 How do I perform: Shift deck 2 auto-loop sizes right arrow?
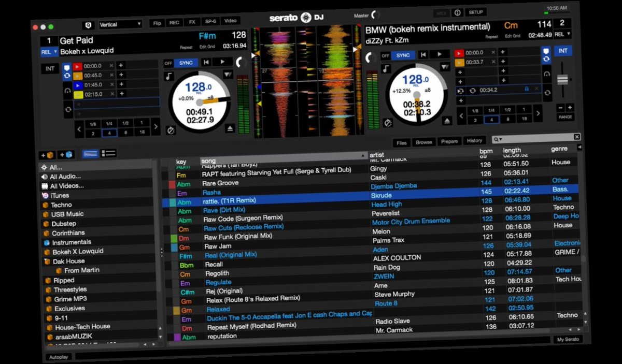click(x=538, y=113)
